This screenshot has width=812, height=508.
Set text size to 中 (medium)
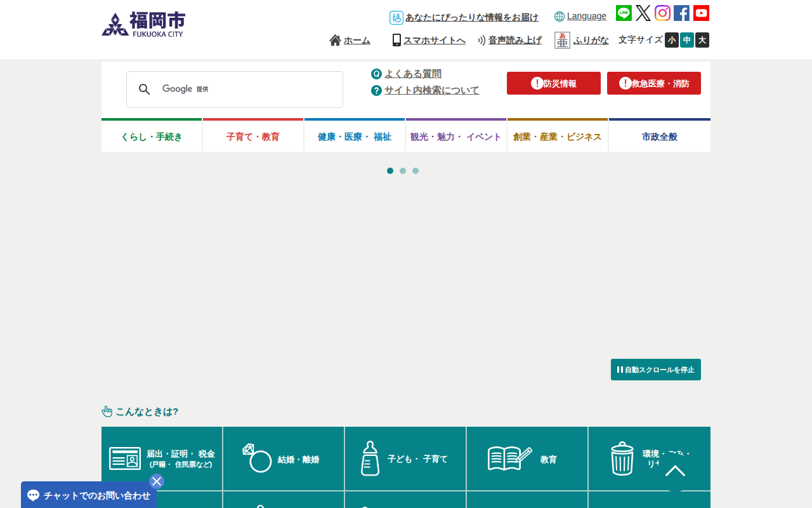pyautogui.click(x=687, y=40)
